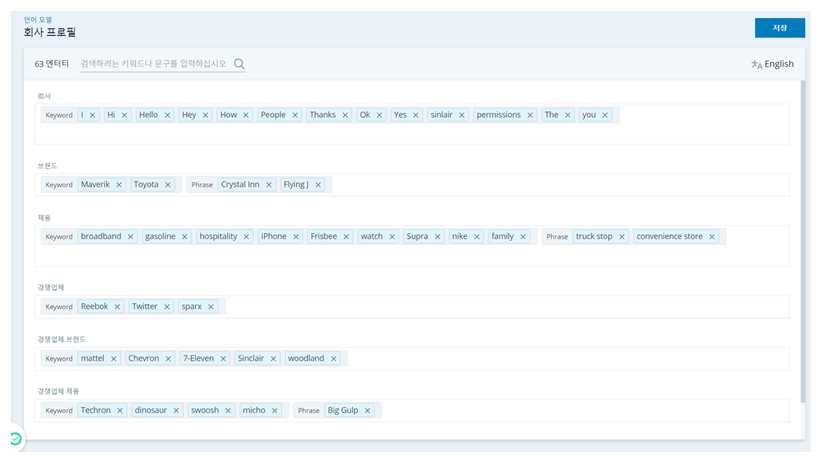Remove the 'Crystal Inn' phrase tag
Screen dimensions: 816x458
pyautogui.click(x=269, y=185)
